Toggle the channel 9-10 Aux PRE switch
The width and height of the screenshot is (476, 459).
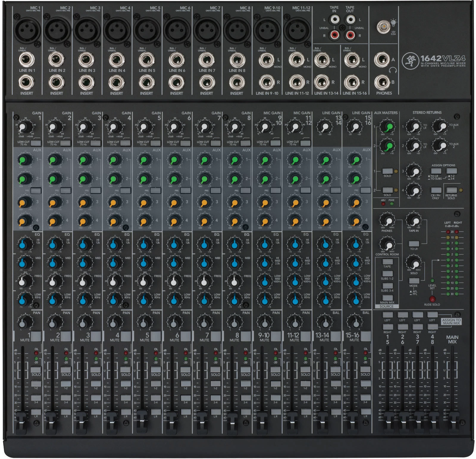coord(275,190)
